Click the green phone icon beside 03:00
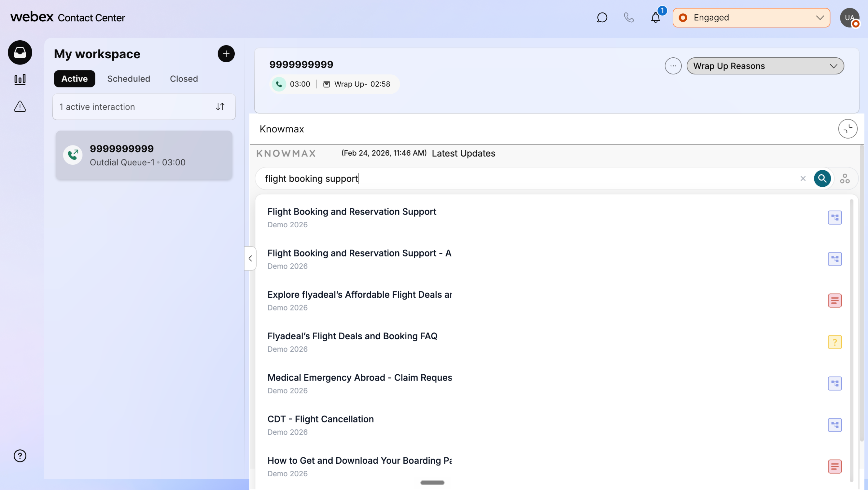 coord(279,84)
